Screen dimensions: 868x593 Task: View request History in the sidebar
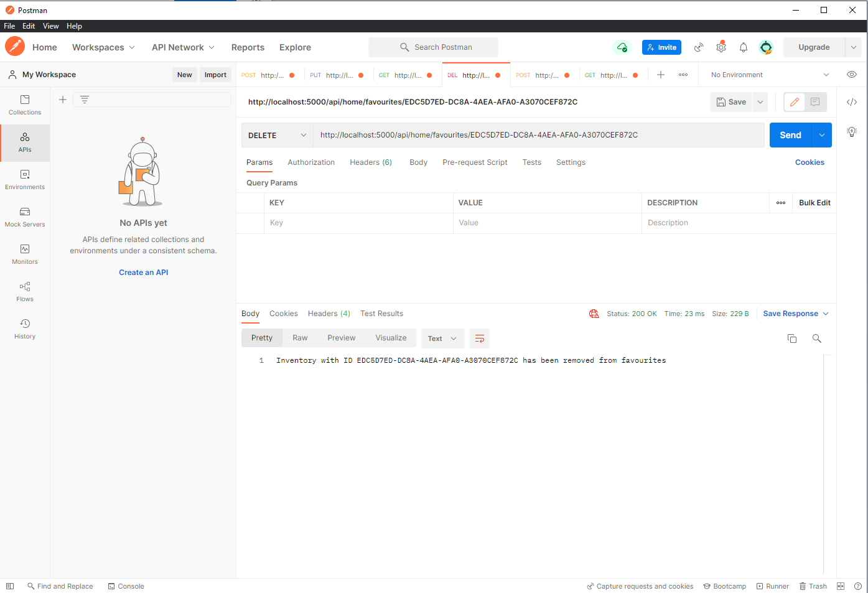24,329
